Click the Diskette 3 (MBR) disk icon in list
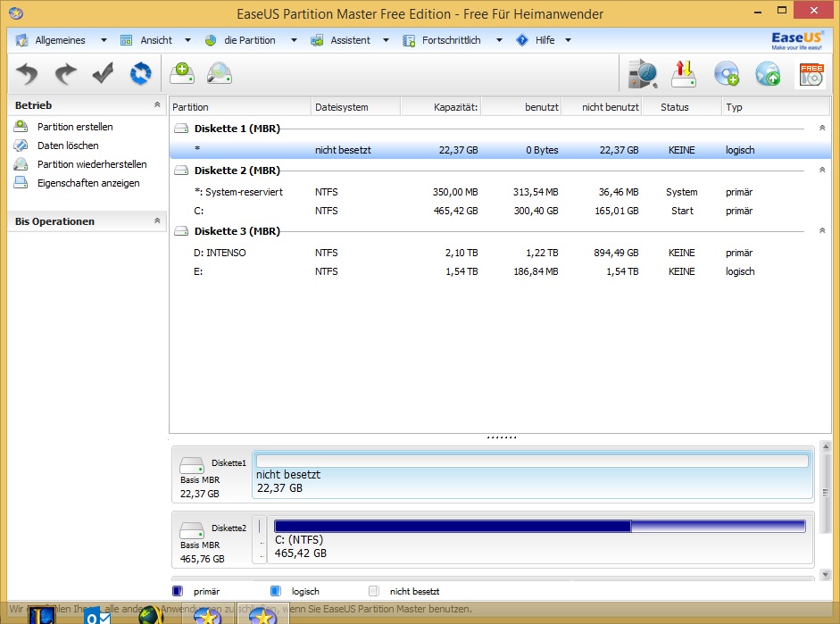This screenshot has width=840, height=624. (x=181, y=231)
